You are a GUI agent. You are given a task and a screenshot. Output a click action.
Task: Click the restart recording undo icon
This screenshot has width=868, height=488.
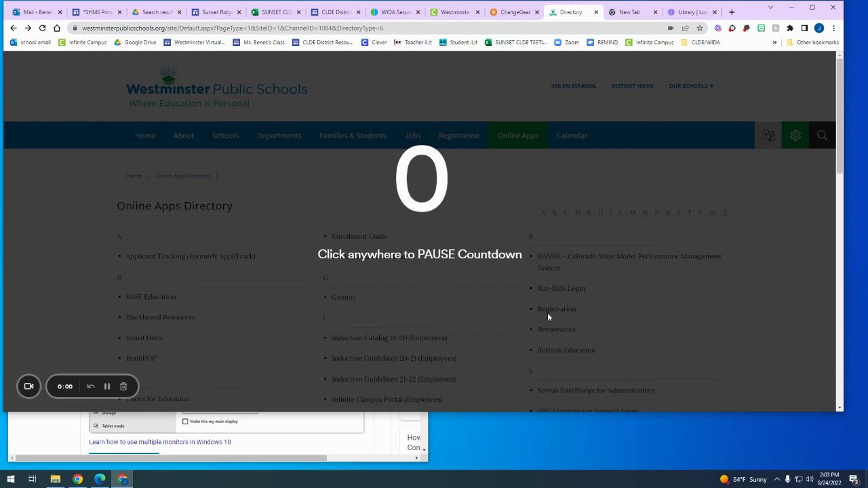(91, 386)
